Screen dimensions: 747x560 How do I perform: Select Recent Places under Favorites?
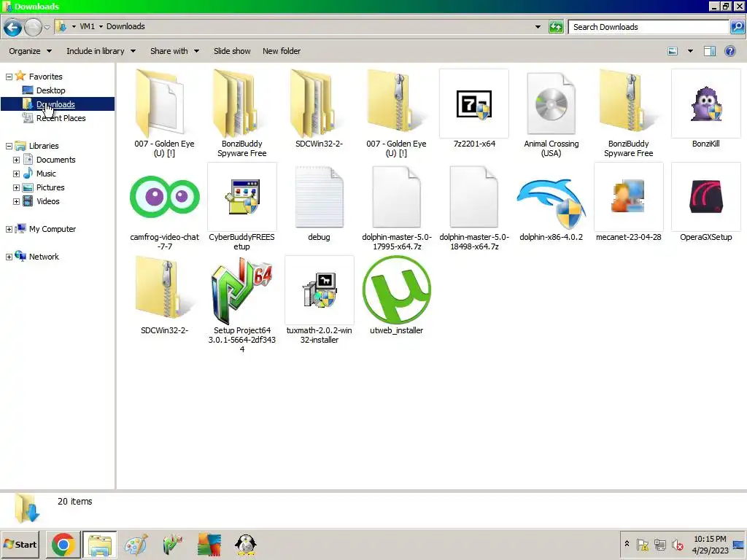point(54,118)
